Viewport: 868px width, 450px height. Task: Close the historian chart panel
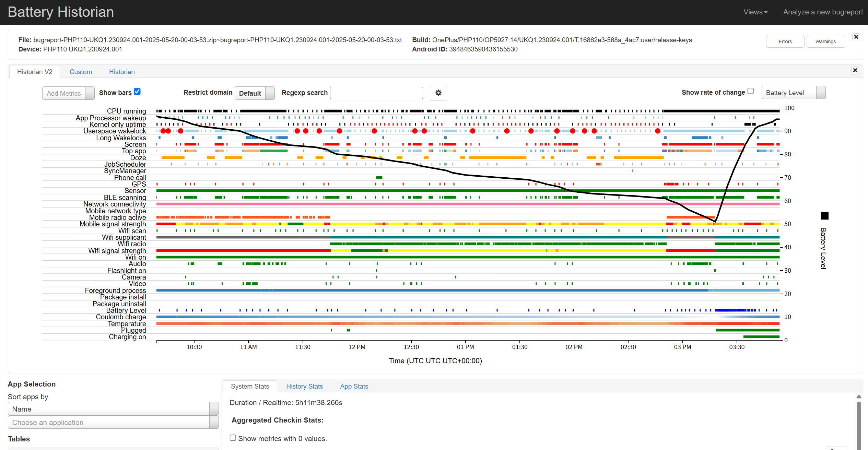click(x=855, y=70)
